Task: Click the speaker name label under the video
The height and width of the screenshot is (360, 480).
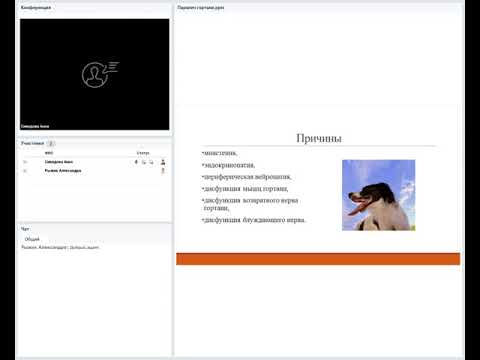Action: tap(35, 126)
